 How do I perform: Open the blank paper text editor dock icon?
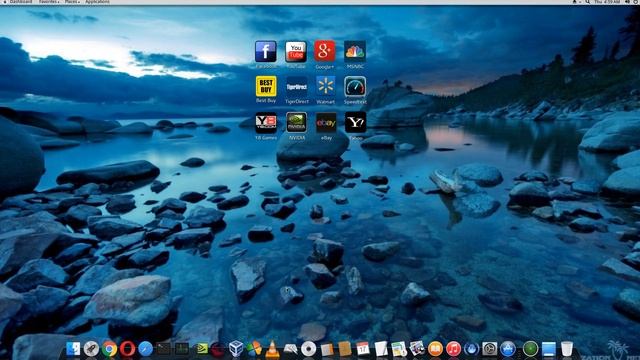tap(381, 349)
